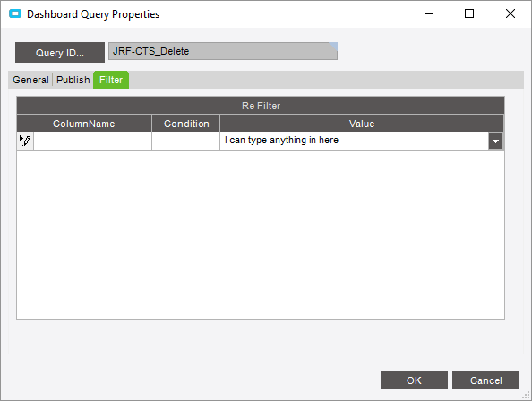
Task: Click the empty Condition cell in first row
Action: [186, 141]
